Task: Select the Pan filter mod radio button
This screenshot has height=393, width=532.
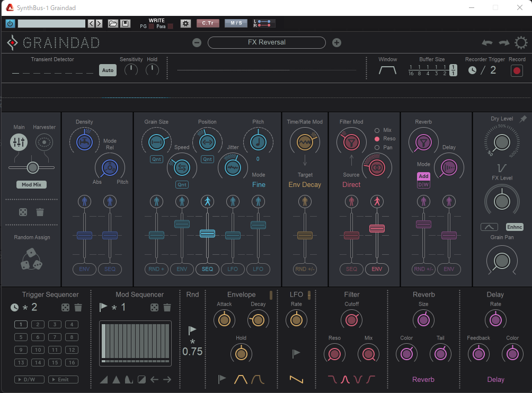Action: pyautogui.click(x=377, y=147)
